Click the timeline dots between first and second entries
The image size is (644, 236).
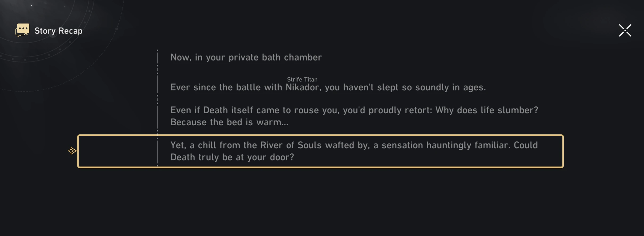point(158,69)
